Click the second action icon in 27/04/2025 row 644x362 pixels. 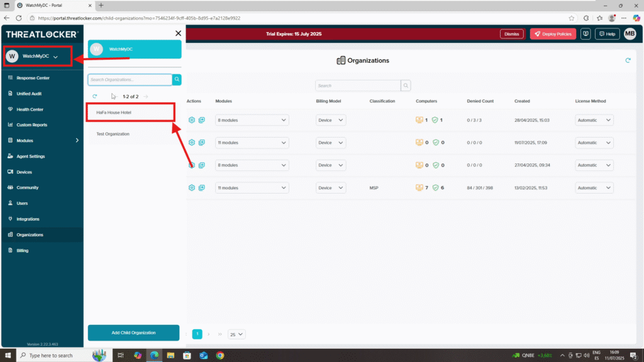202,165
